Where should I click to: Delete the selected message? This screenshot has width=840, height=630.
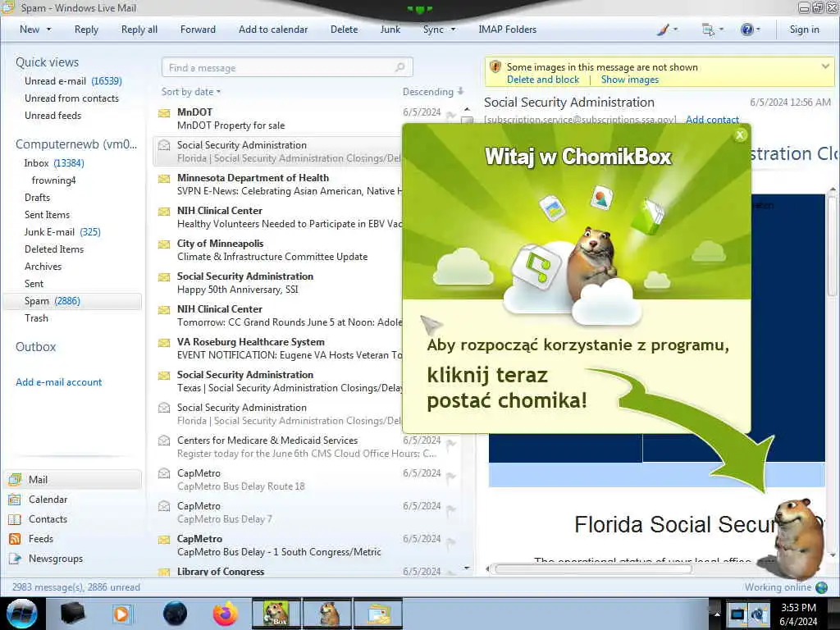click(344, 30)
